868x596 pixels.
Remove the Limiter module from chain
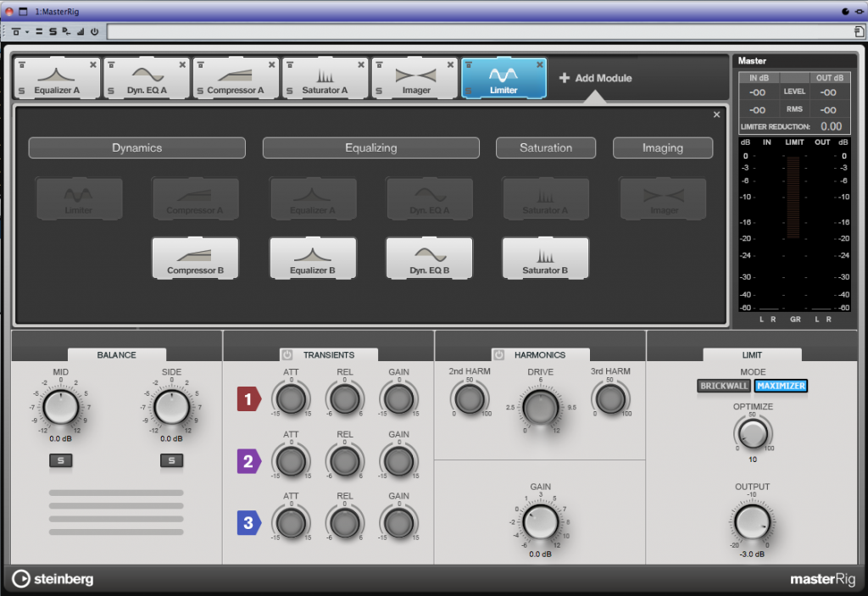tap(540, 64)
